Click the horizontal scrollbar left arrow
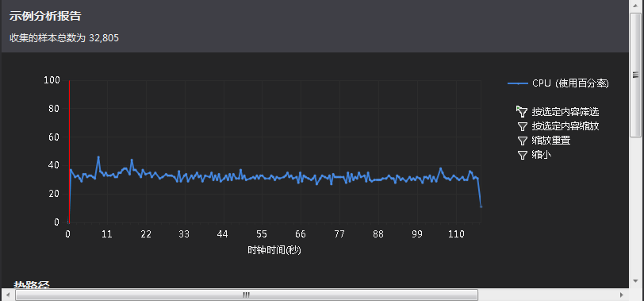This screenshot has height=301, width=644. point(8,295)
